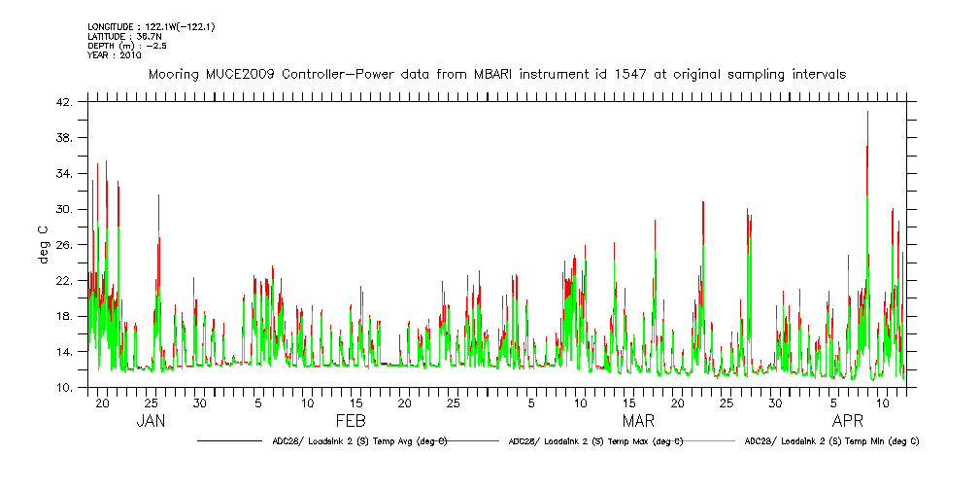980x490 pixels.
Task: Click the JAN month label on x-axis
Action: [x=151, y=421]
